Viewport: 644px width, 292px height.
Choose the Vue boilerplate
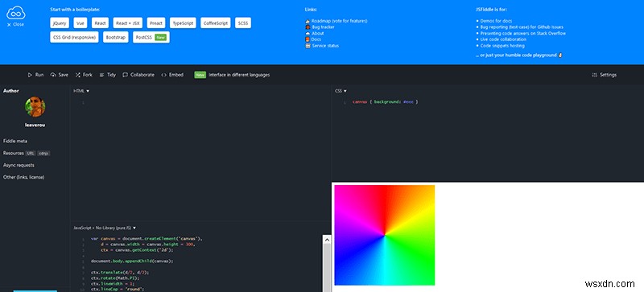click(80, 23)
